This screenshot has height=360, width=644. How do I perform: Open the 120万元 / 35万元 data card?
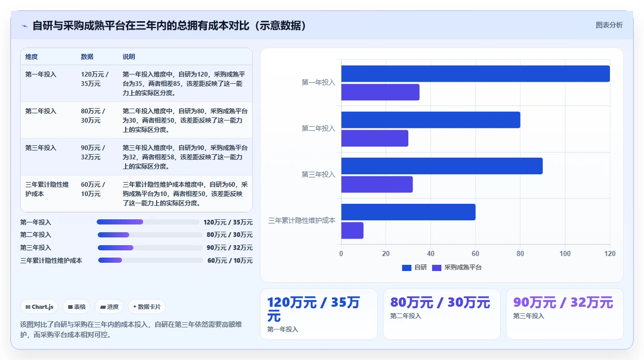coord(319,314)
